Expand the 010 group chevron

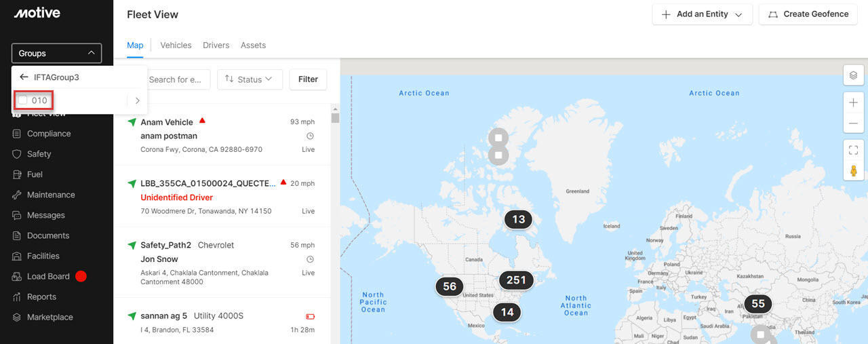click(137, 100)
